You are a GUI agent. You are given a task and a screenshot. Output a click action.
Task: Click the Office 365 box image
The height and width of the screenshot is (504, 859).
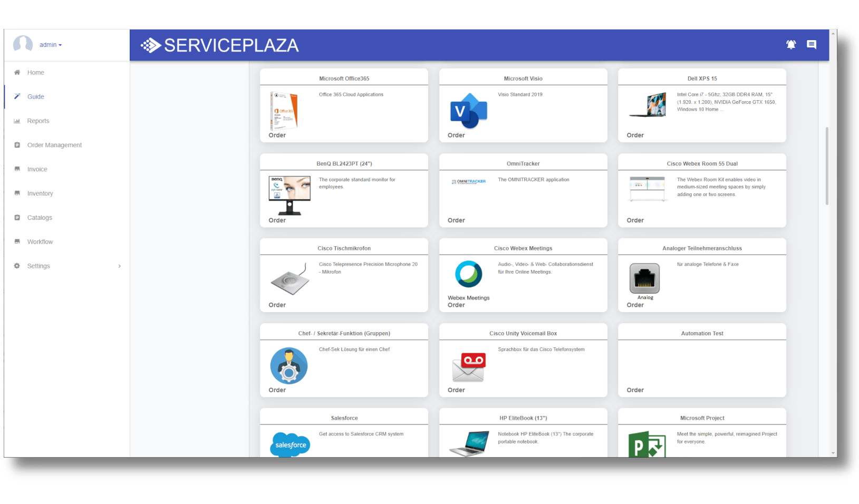tap(284, 111)
